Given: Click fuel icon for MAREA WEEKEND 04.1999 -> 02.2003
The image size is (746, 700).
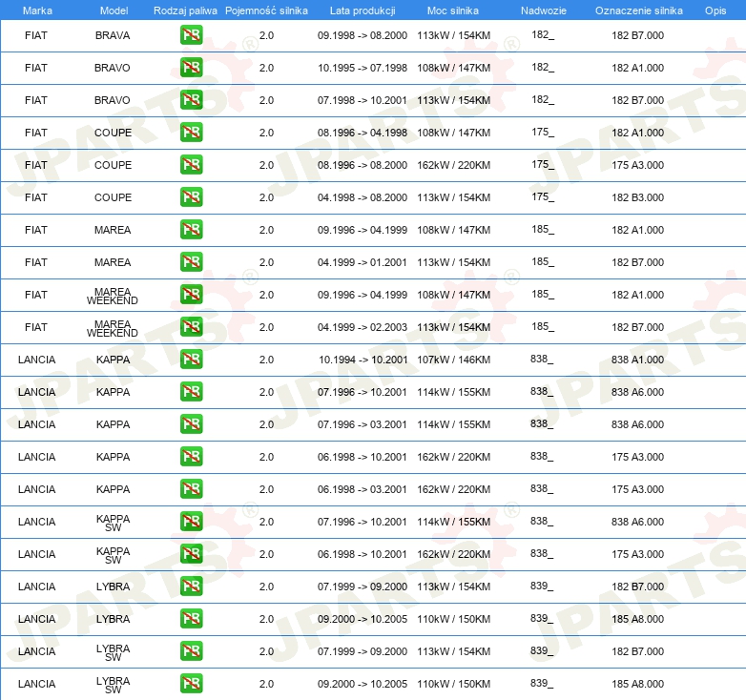Looking at the screenshot, I should pyautogui.click(x=191, y=327).
